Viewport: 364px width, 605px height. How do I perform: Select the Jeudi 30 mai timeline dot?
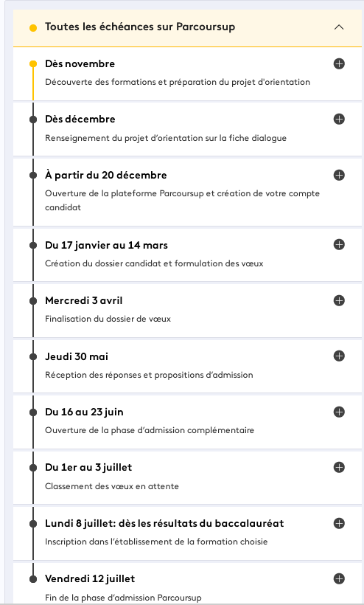tap(33, 356)
